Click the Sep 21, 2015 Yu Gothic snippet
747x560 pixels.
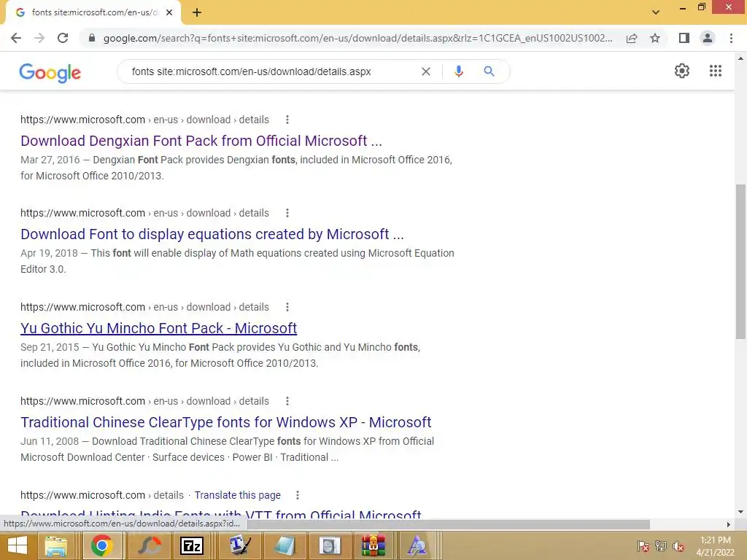220,355
